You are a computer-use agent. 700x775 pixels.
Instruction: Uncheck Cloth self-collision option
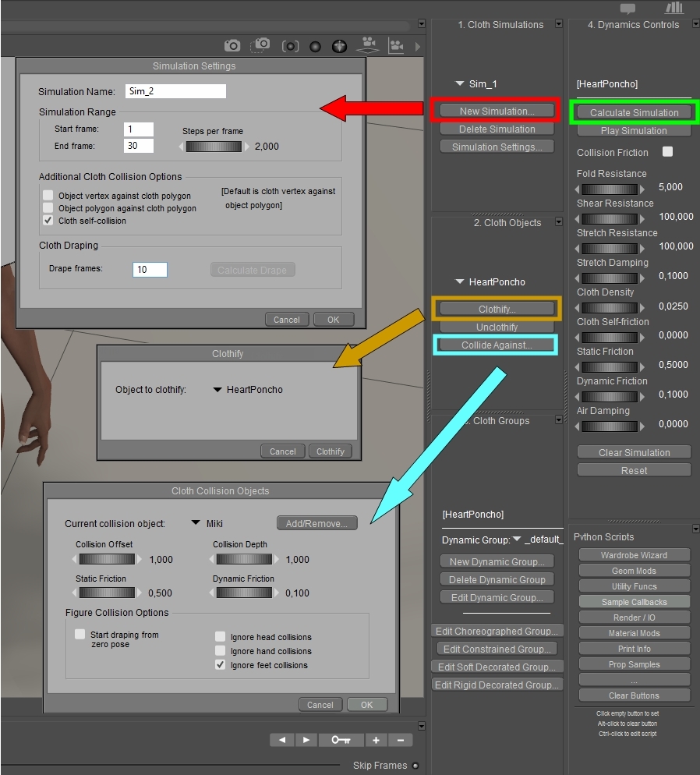48,221
